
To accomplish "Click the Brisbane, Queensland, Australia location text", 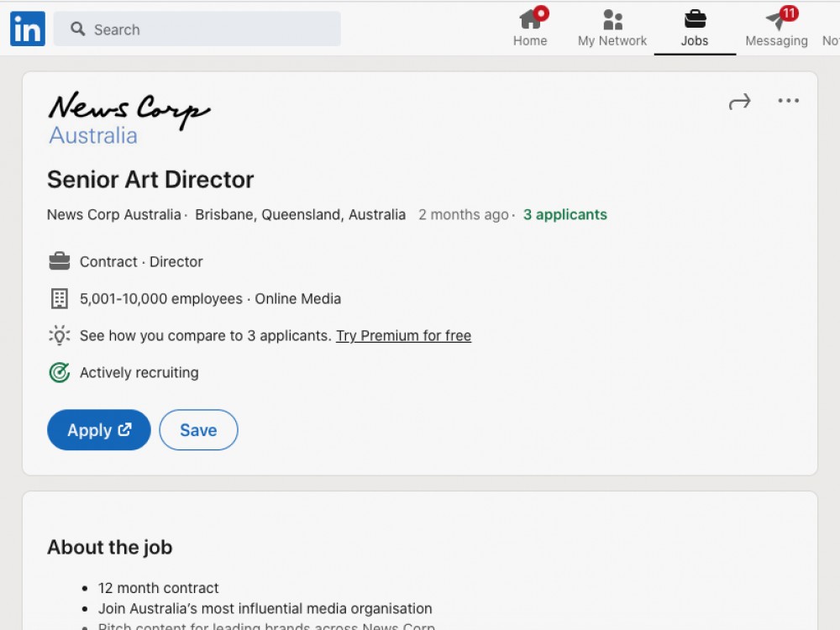I will click(x=300, y=215).
